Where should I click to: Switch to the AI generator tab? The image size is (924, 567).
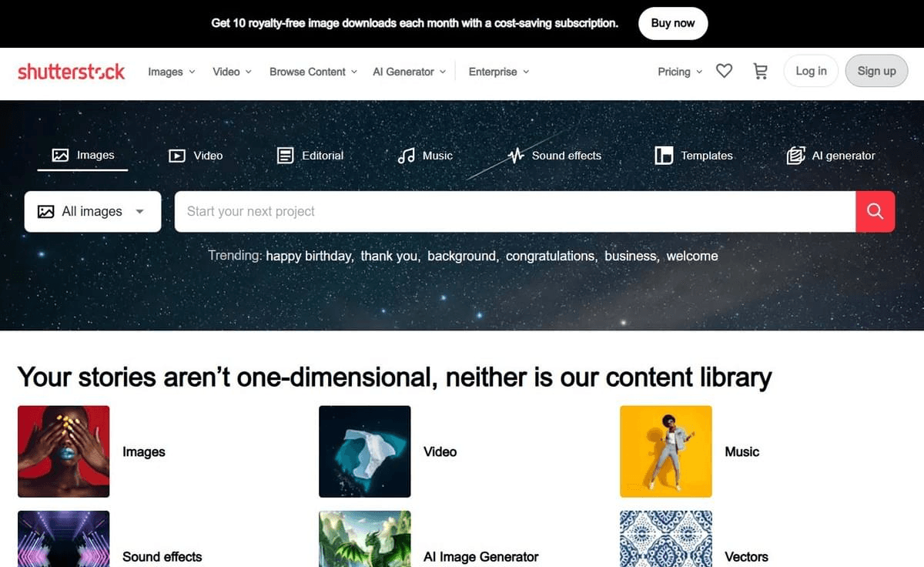831,156
